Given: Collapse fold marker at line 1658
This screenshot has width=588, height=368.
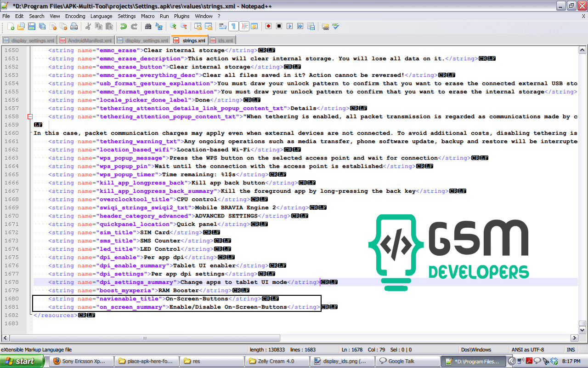Looking at the screenshot, I should point(30,117).
